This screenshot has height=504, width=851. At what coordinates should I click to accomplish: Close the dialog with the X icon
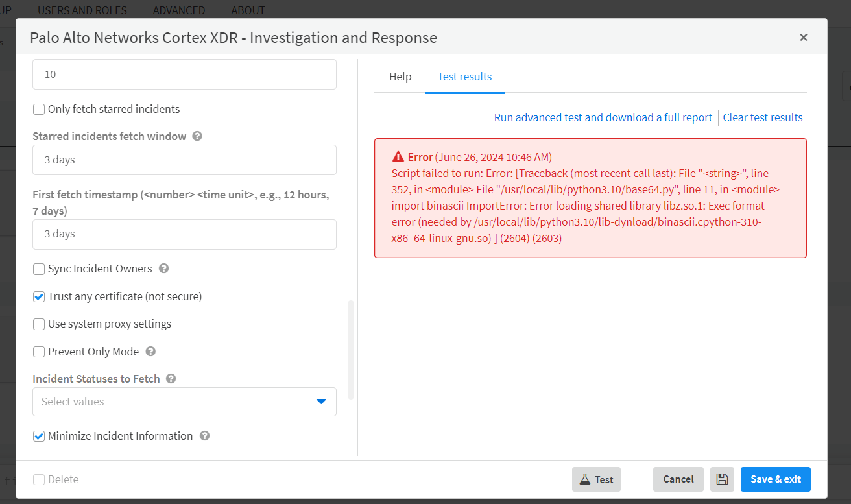(804, 38)
